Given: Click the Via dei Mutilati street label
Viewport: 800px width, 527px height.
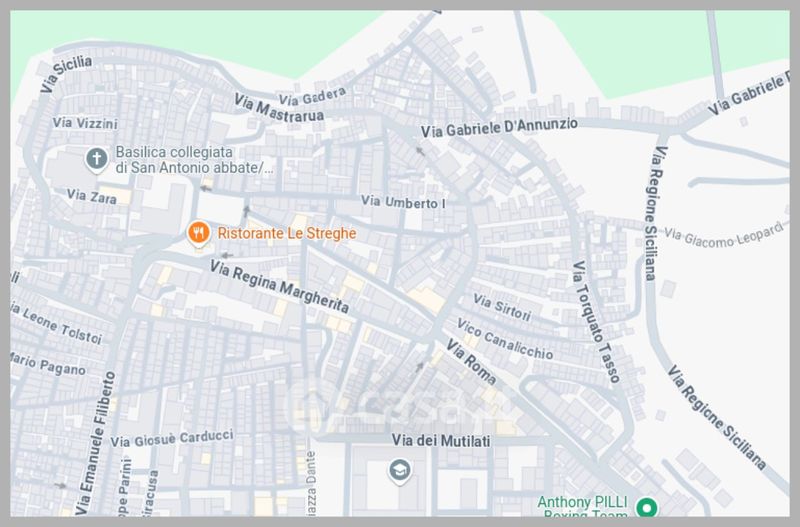Looking at the screenshot, I should pyautogui.click(x=441, y=441).
